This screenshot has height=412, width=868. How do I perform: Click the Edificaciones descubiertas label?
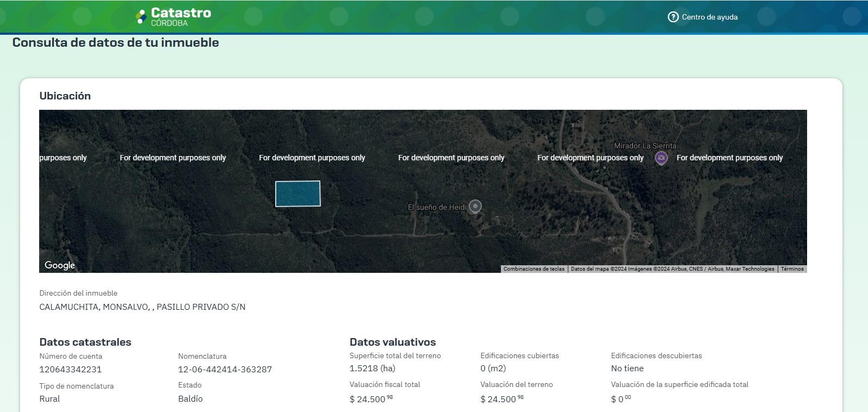(656, 356)
